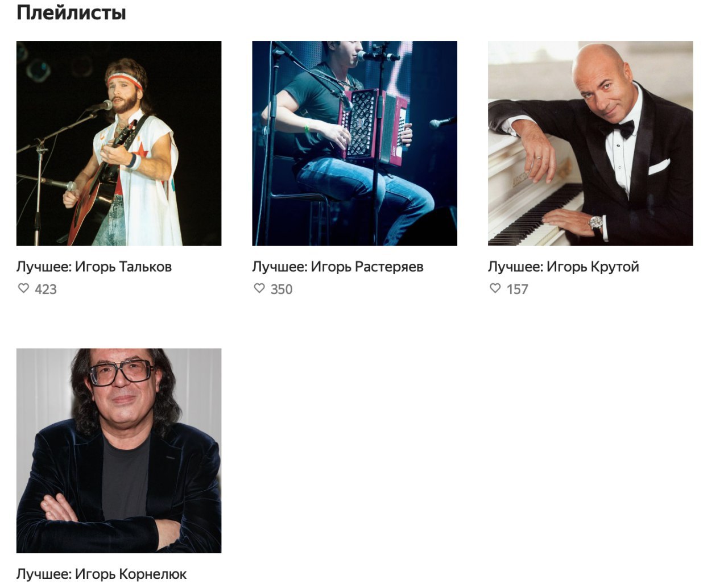Image resolution: width=728 pixels, height=584 pixels.
Task: Select the Игорь Крутой cover photo
Action: [x=590, y=143]
